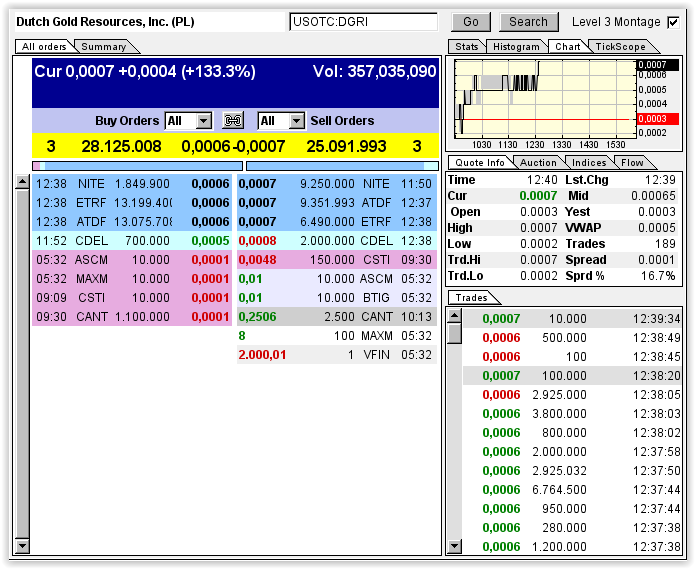Viewport: 695px width, 569px height.
Task: Click trade at 12:38:49
Action: pos(572,338)
